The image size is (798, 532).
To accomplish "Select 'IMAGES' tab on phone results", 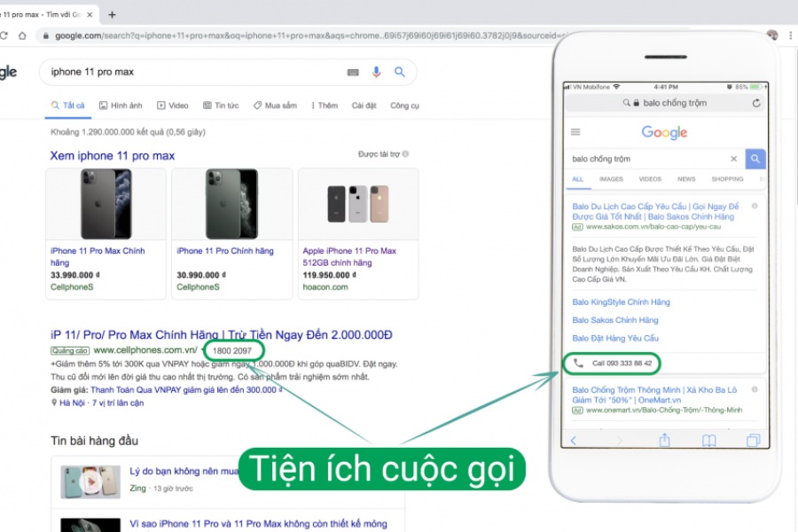I will pyautogui.click(x=611, y=179).
